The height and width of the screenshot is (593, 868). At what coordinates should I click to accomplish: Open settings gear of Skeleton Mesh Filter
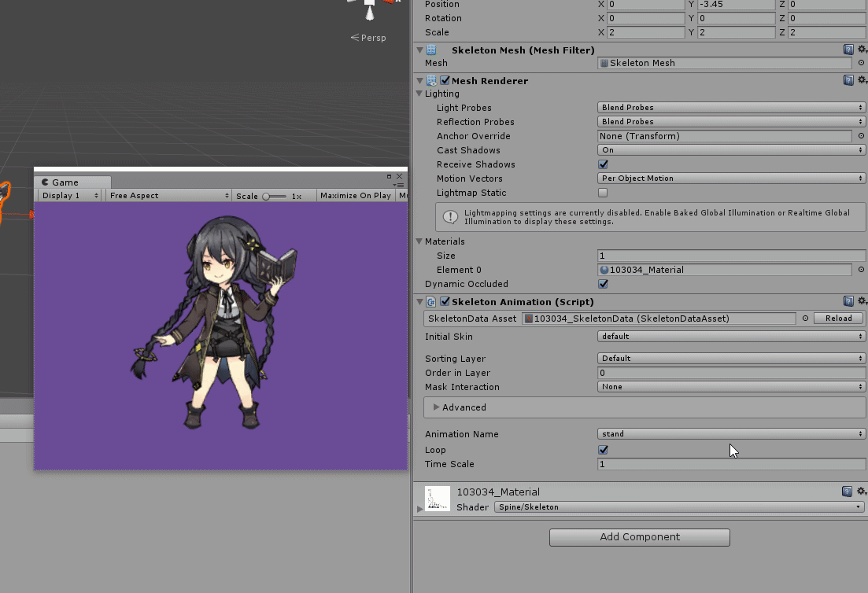coord(862,50)
